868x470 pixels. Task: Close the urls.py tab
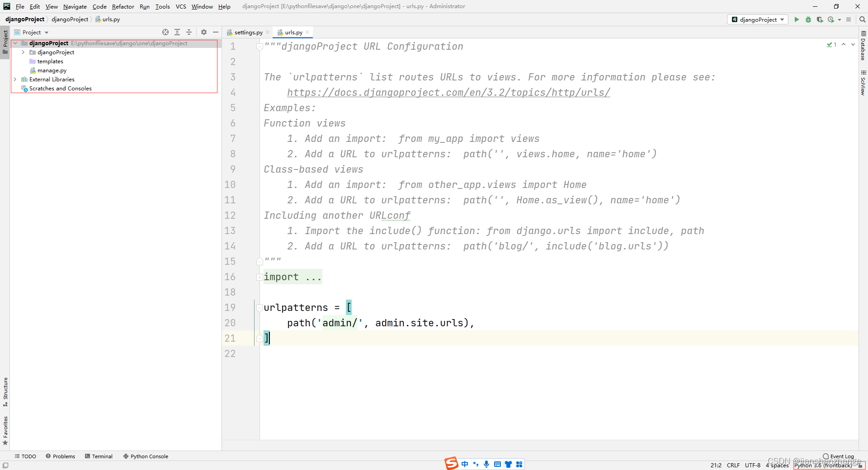[x=307, y=32]
